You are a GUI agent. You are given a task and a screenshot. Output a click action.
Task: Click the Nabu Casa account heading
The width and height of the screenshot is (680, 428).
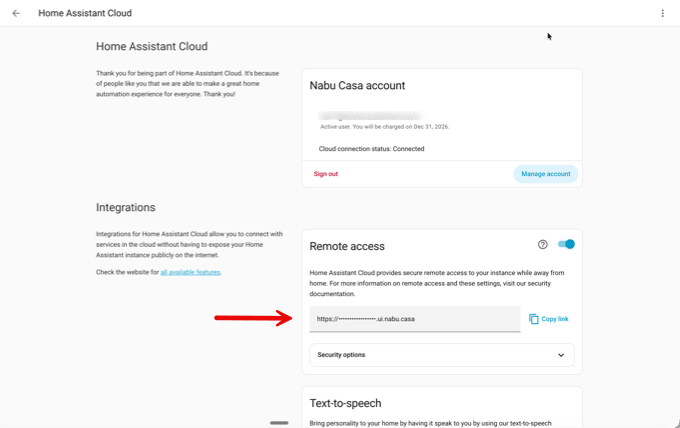[357, 85]
